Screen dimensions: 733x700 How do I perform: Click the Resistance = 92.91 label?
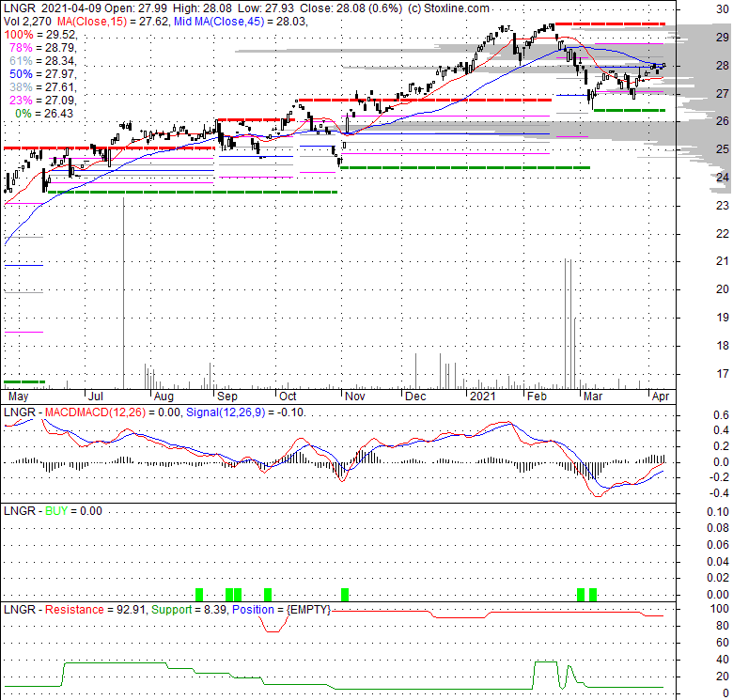pos(97,610)
